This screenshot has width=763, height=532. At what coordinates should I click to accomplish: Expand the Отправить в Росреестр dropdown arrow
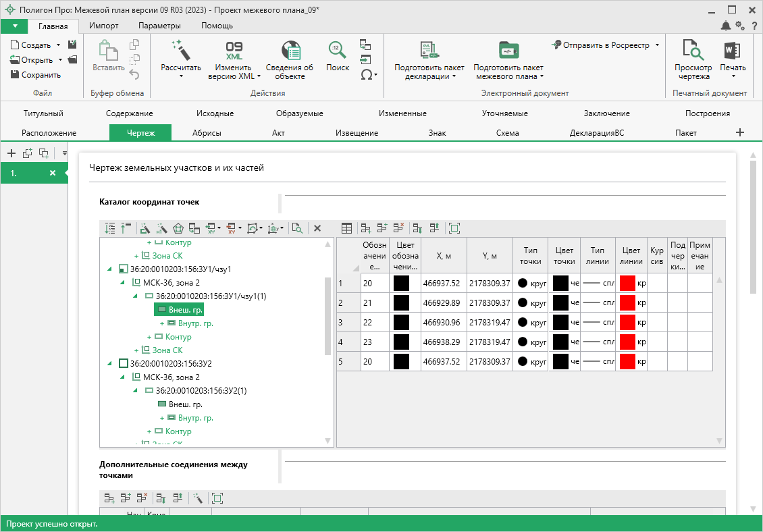[656, 45]
